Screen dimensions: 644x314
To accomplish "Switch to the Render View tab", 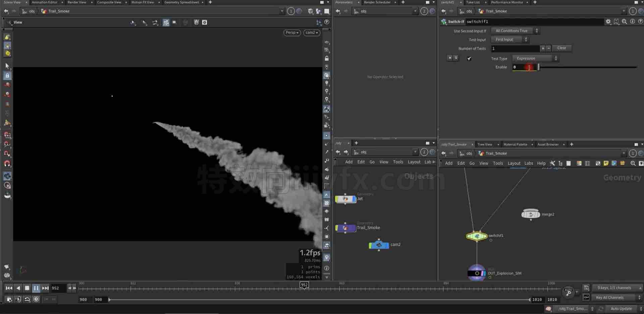I will pyautogui.click(x=77, y=2).
